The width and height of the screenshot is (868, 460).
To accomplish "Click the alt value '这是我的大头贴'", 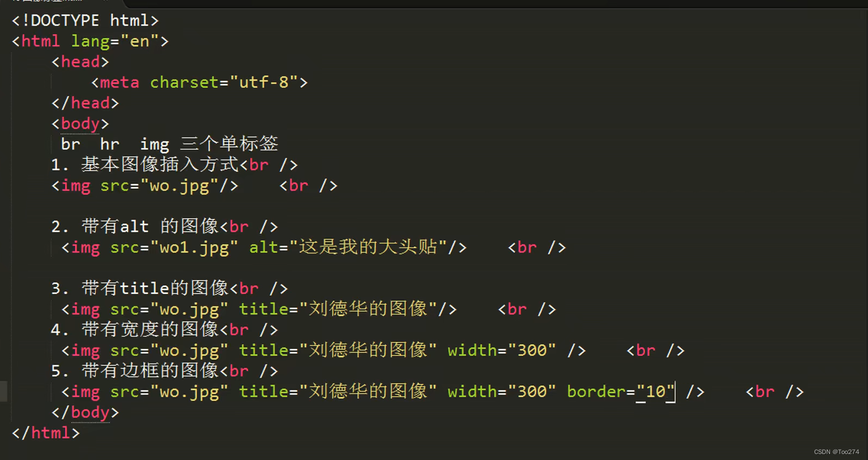I will (x=368, y=247).
